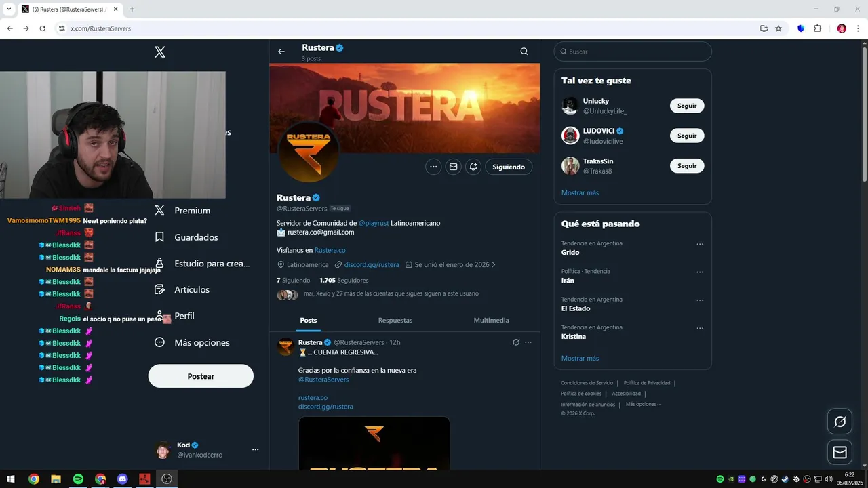The width and height of the screenshot is (868, 488).
Task: Open Más opciones in the sidebar
Action: pos(192,342)
